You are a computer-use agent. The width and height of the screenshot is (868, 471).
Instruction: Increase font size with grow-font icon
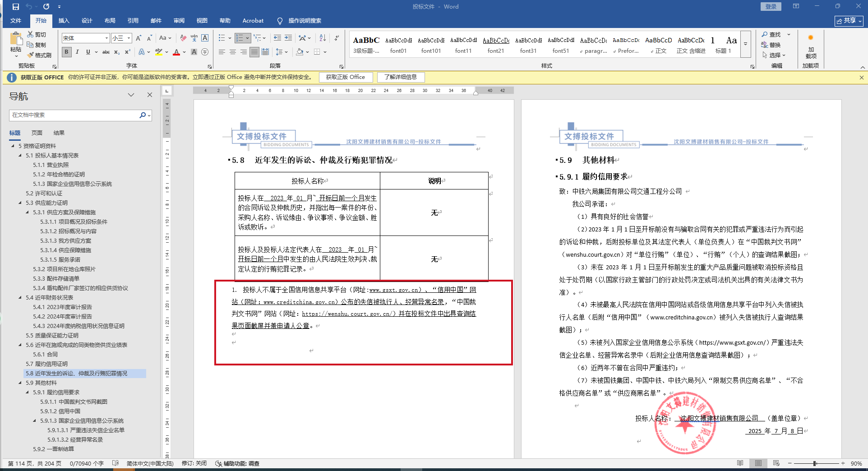click(139, 38)
